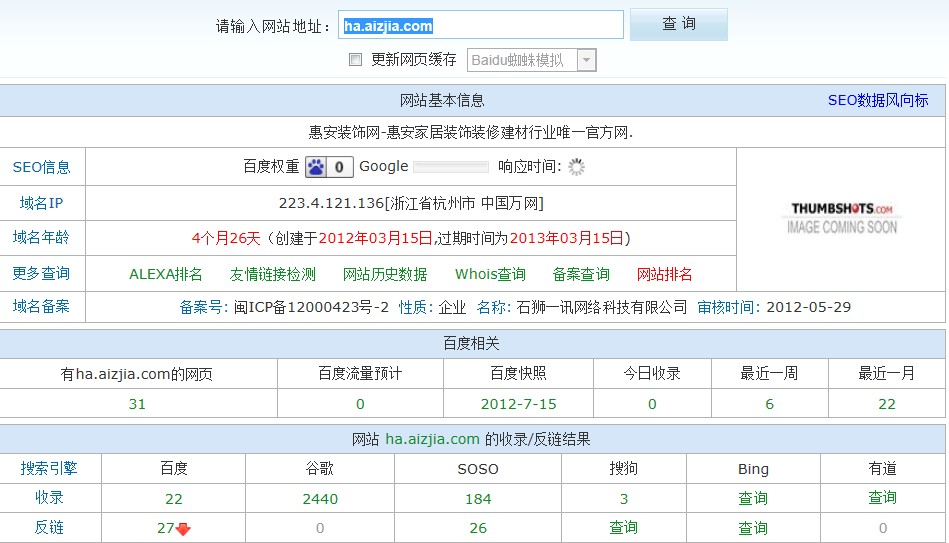Screen dimensions: 949x543
Task: Open the SEO数据风向标 link
Action: [x=877, y=100]
